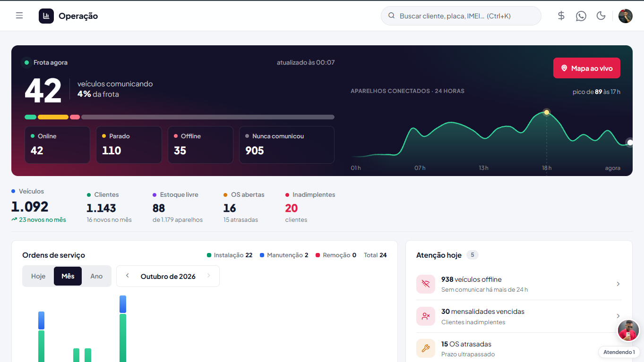Select the Hoje period tab
The height and width of the screenshot is (362, 644).
(x=38, y=276)
